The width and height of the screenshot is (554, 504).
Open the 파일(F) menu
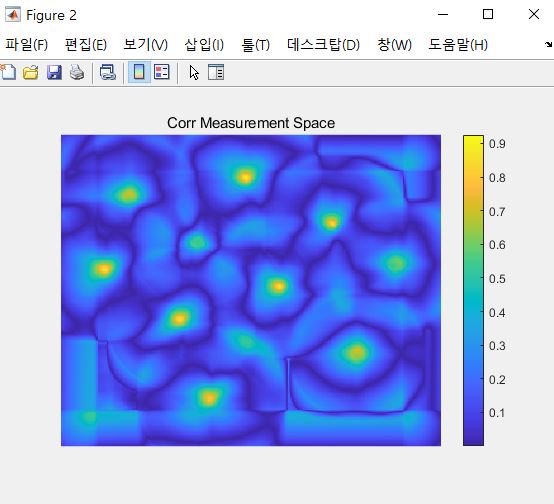tap(26, 45)
